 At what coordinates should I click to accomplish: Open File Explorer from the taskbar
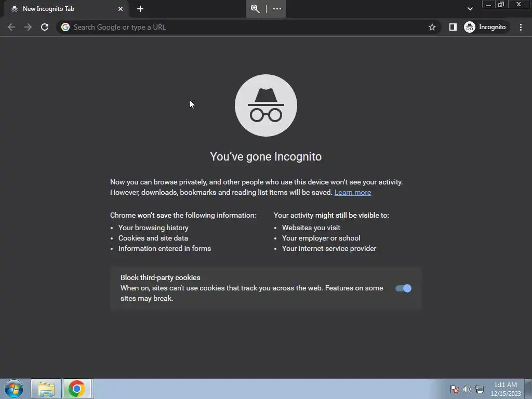coord(46,389)
